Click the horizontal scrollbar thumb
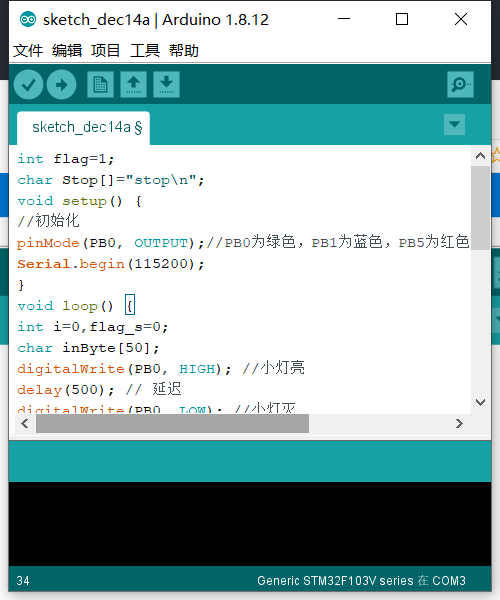This screenshot has height=600, width=500. [173, 424]
